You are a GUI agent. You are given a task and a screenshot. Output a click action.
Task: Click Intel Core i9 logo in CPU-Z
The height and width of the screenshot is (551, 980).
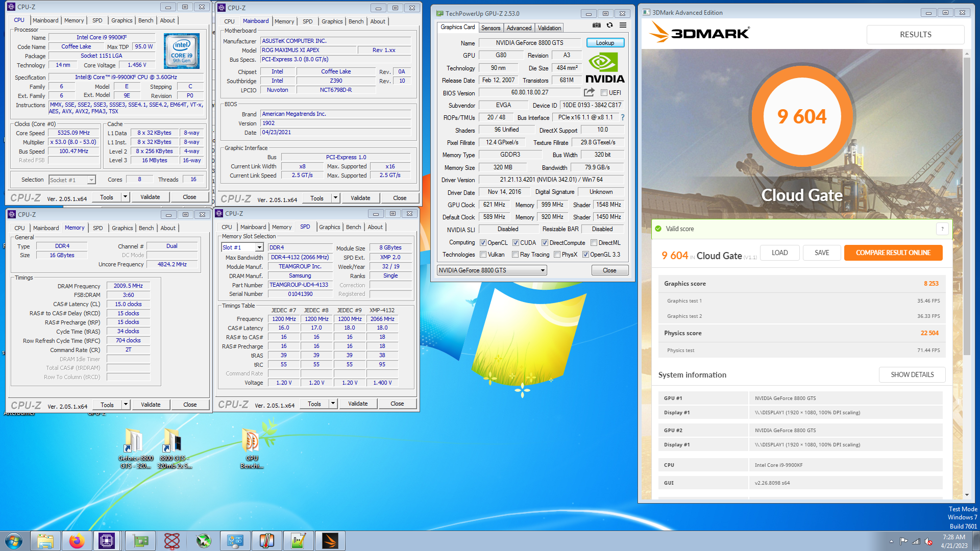click(x=182, y=51)
